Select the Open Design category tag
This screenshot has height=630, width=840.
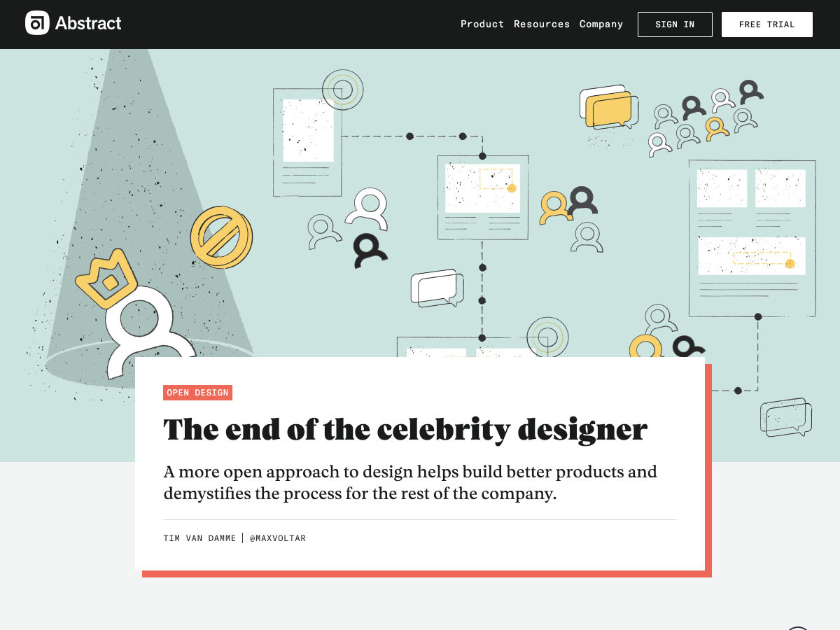[197, 393]
